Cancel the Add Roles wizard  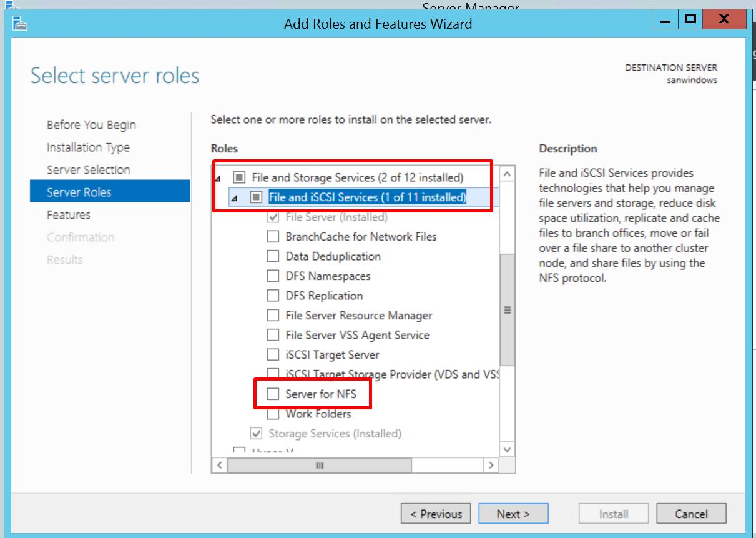(691, 514)
